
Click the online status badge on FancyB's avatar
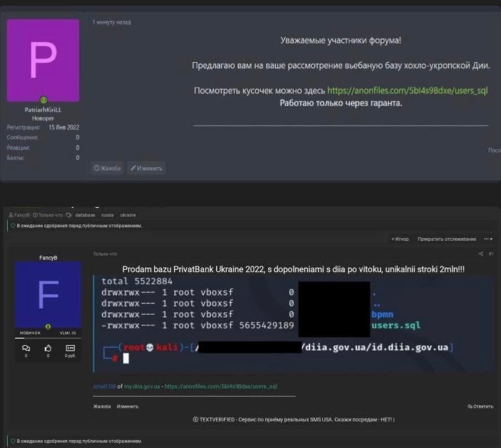[48, 326]
